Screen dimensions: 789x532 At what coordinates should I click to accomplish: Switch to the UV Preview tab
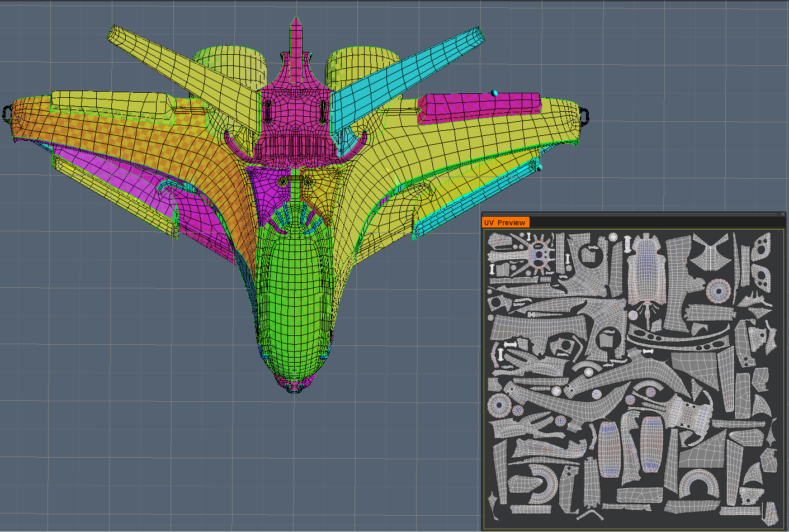(x=505, y=222)
